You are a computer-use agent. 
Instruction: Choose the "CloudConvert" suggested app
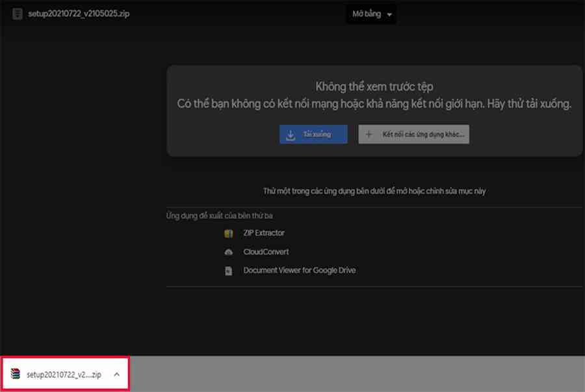point(266,252)
